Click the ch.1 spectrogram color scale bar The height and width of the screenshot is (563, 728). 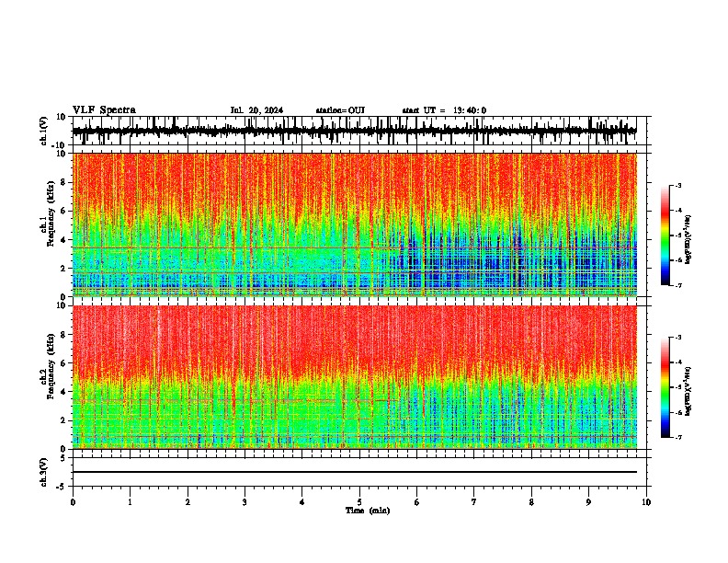coord(665,236)
